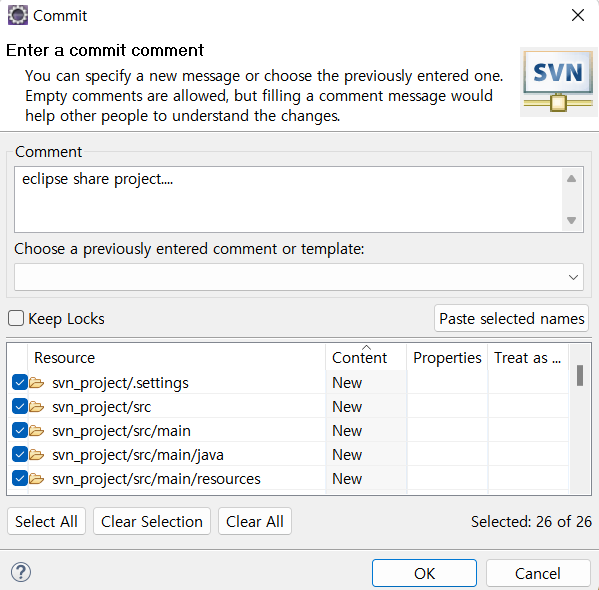Click the comment box scroll up arrow
599x590 pixels.
click(x=571, y=178)
